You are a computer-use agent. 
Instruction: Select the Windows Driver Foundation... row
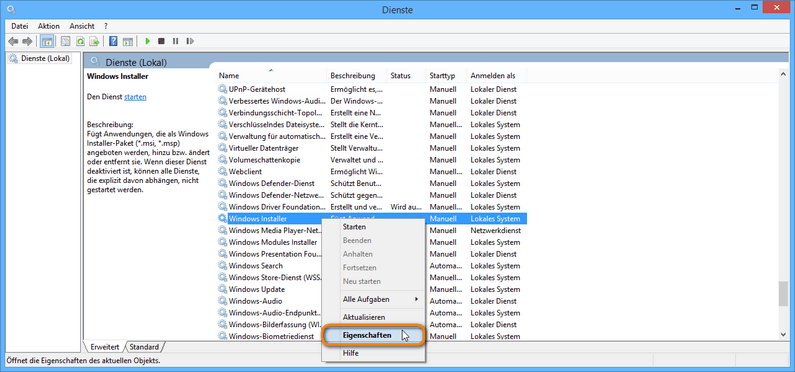pos(372,207)
